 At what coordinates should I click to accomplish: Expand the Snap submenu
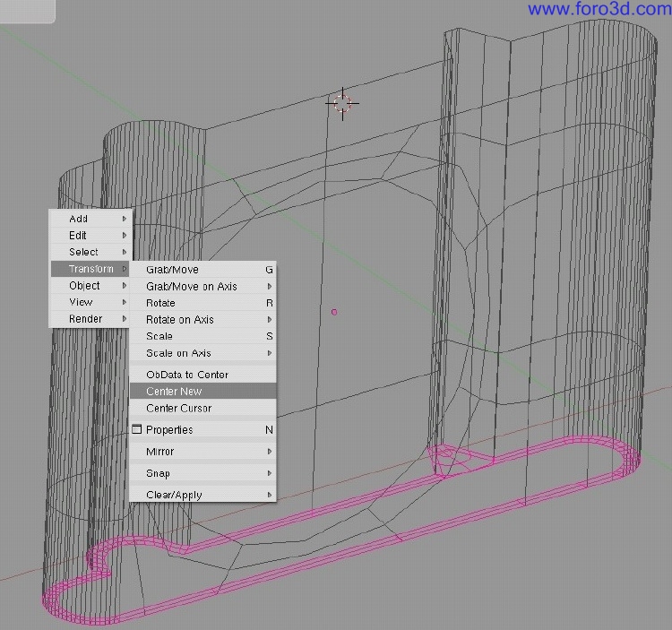203,473
